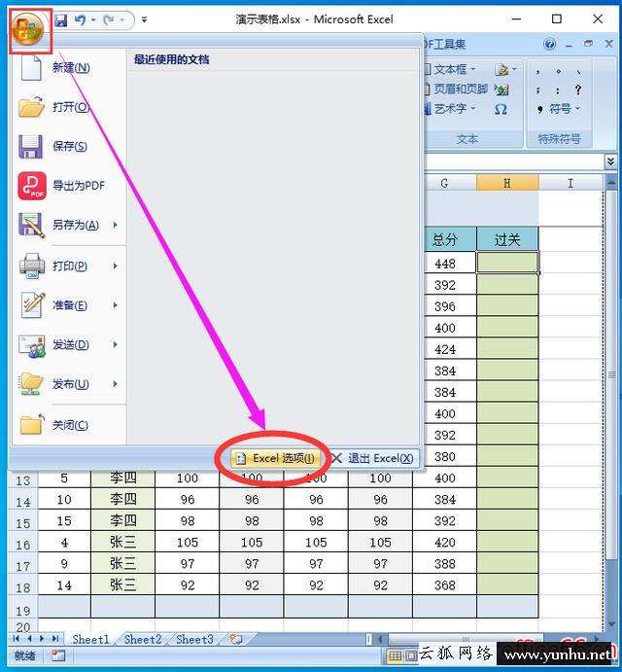The height and width of the screenshot is (672, 622).
Task: Click the Excel Options (Excel 选项) button
Action: pos(275,458)
